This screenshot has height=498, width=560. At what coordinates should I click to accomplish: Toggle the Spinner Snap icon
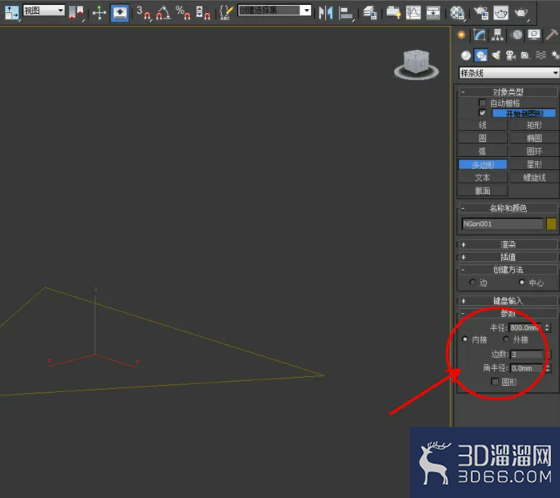pos(203,13)
